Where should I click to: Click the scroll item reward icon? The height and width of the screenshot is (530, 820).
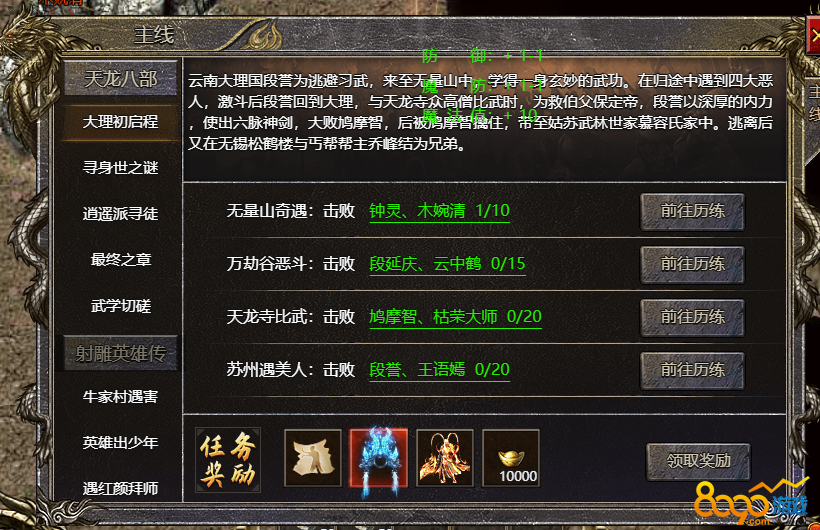(313, 458)
